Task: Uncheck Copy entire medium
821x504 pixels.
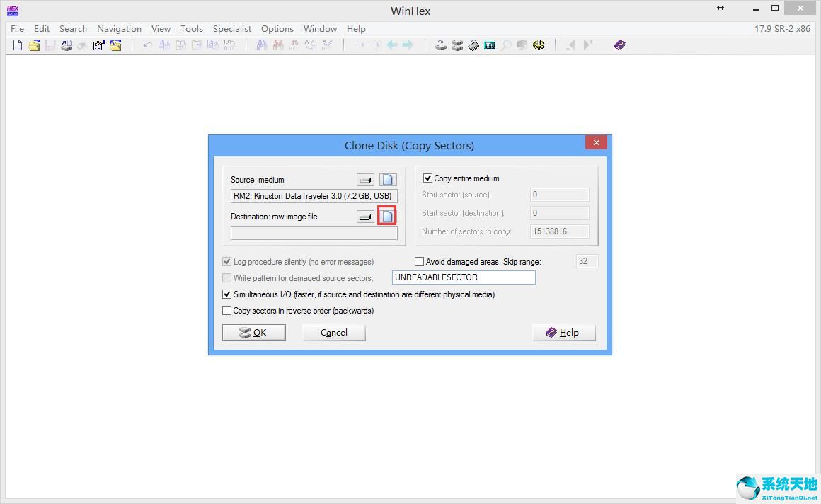Action: pos(427,178)
